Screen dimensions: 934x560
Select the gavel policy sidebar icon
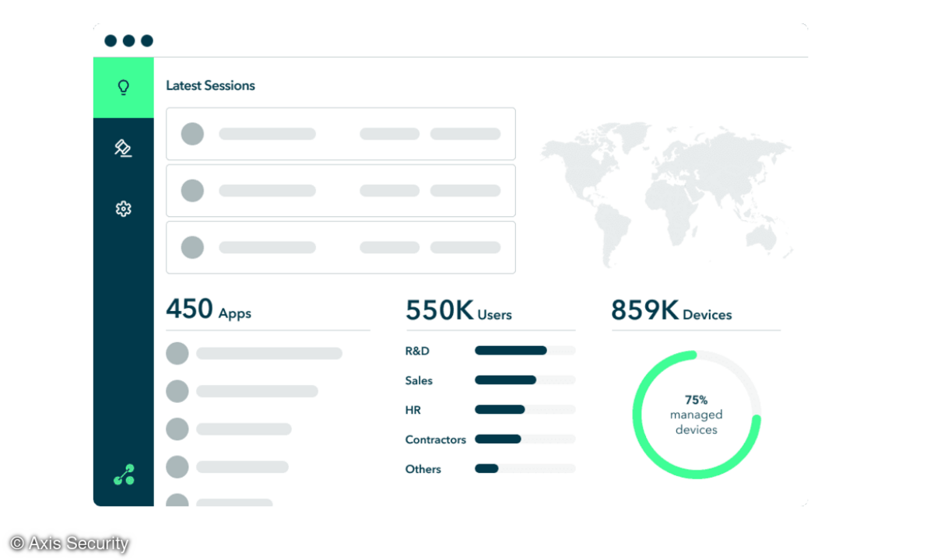[123, 148]
